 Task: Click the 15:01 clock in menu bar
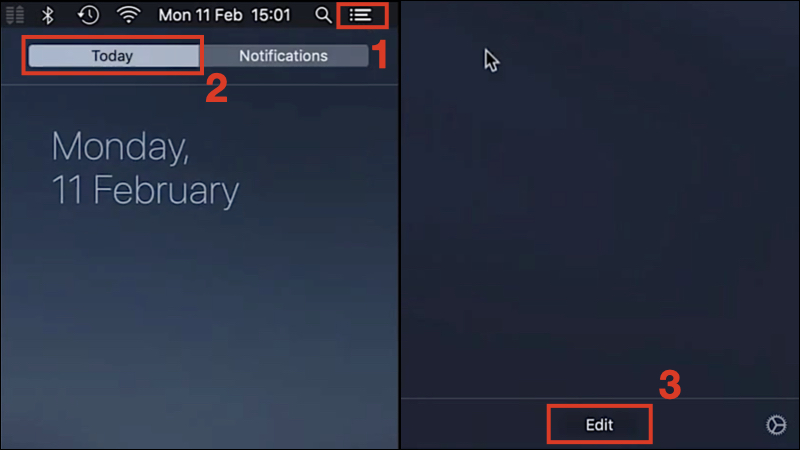[270, 15]
